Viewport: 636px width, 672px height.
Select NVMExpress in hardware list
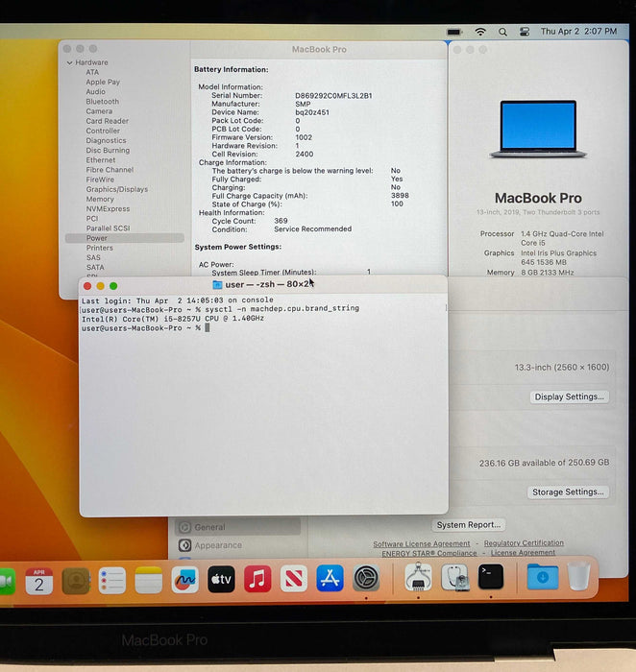108,208
